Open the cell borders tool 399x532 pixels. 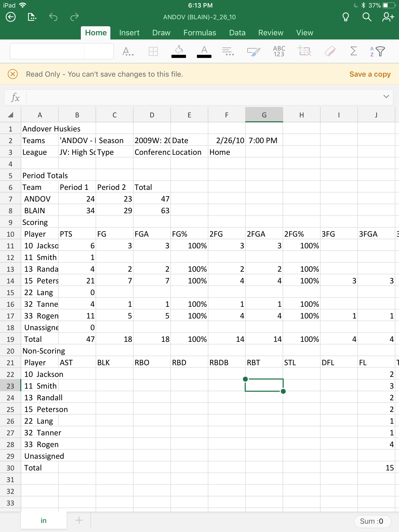153,51
